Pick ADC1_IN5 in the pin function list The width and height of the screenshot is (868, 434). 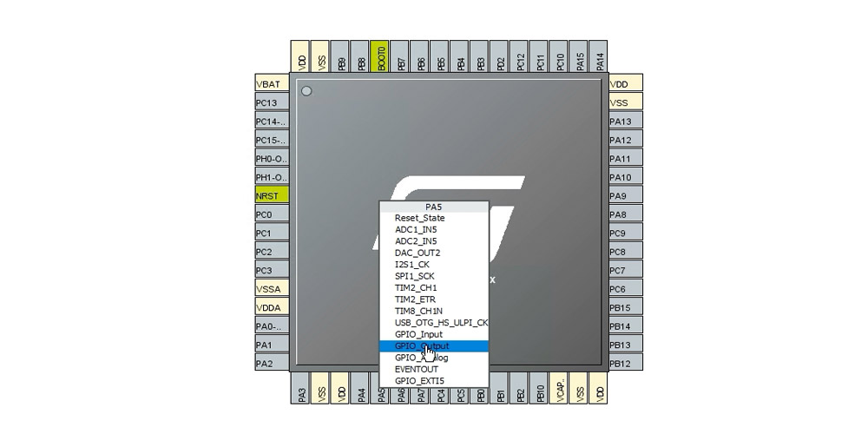coord(433,230)
